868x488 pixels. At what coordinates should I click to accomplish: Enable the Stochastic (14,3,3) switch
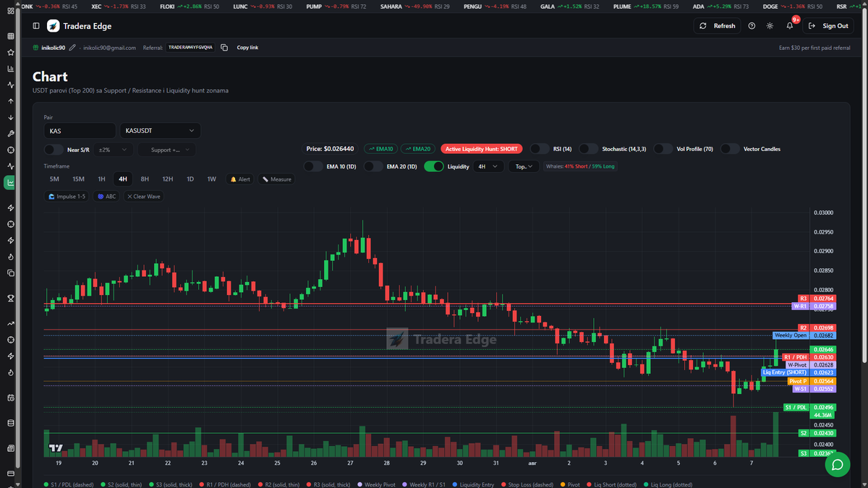589,149
